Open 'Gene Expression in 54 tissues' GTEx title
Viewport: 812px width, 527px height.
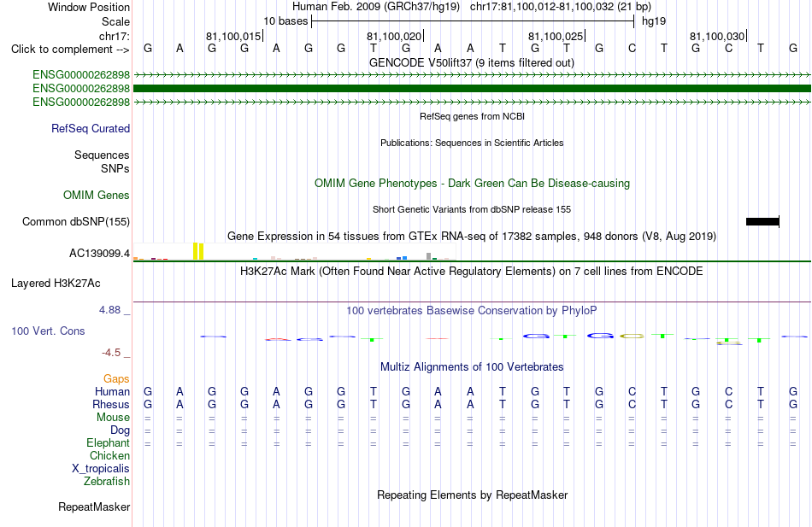pos(472,237)
